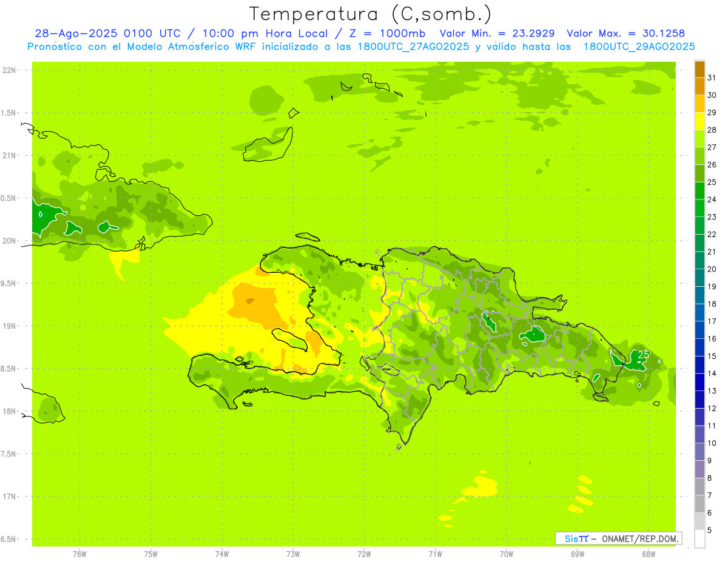Pick the blue swatch between 15 and 16
Screen dimensions: 728x562
(x=699, y=347)
